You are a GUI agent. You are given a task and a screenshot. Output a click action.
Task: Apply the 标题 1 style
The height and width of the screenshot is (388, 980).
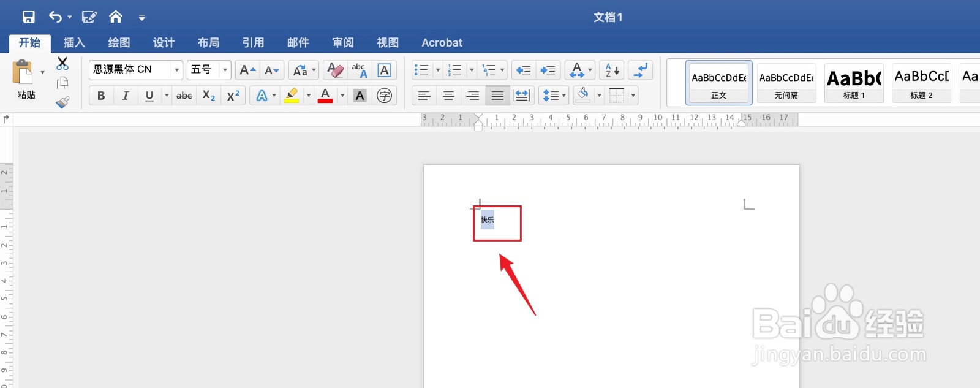pyautogui.click(x=854, y=83)
